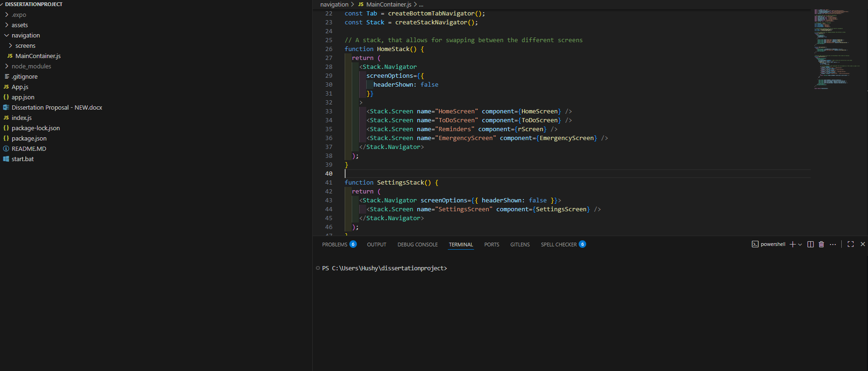868x371 pixels.
Task: Click the createBottomTabNavigator line of code
Action: 415,14
